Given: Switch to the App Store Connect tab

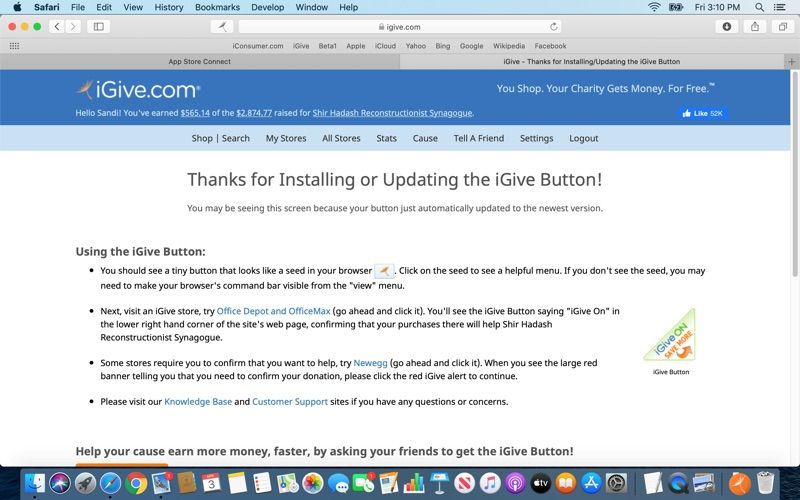Looking at the screenshot, I should click(x=199, y=62).
